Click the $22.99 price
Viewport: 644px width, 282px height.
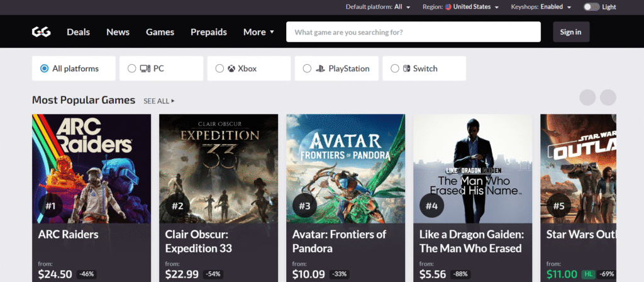[182, 274]
